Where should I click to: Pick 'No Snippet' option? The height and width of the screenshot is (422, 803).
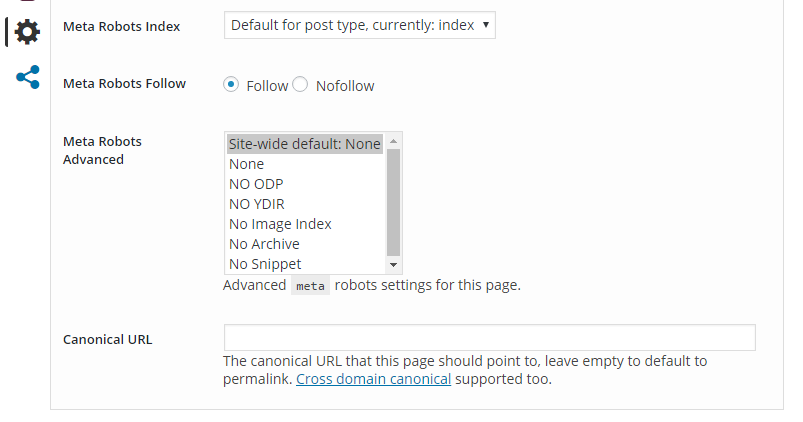305,264
